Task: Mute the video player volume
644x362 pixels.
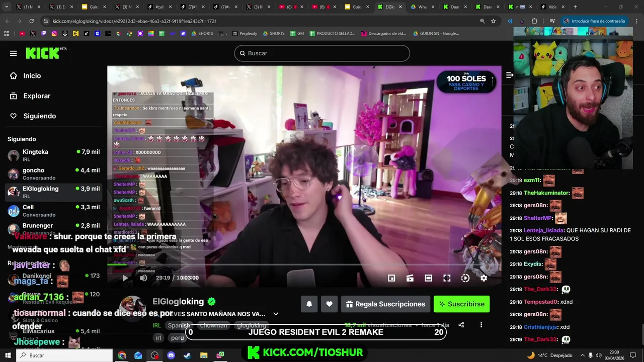Action: click(x=143, y=278)
